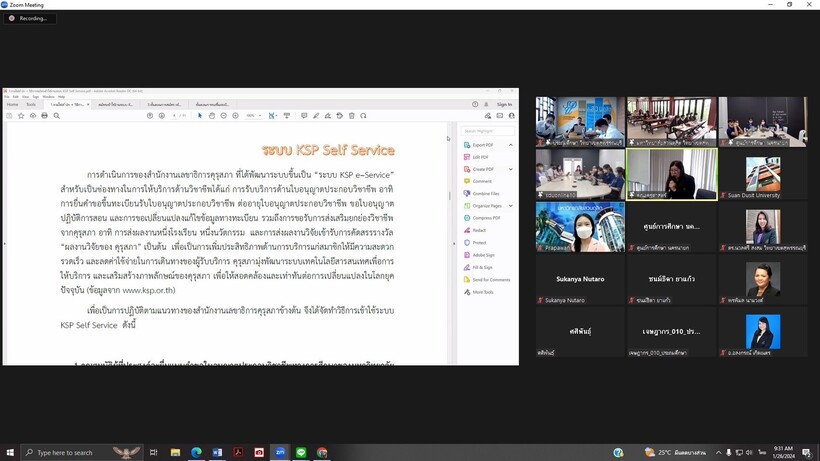Click Edit PDF in the tools pane
The width and height of the screenshot is (820, 461).
476,157
